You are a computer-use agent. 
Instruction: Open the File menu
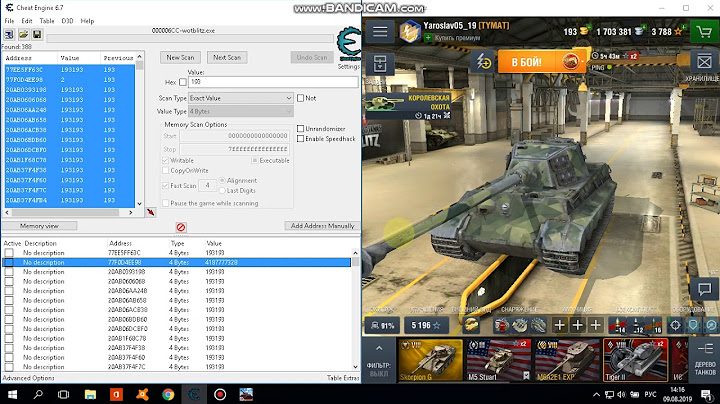point(9,21)
